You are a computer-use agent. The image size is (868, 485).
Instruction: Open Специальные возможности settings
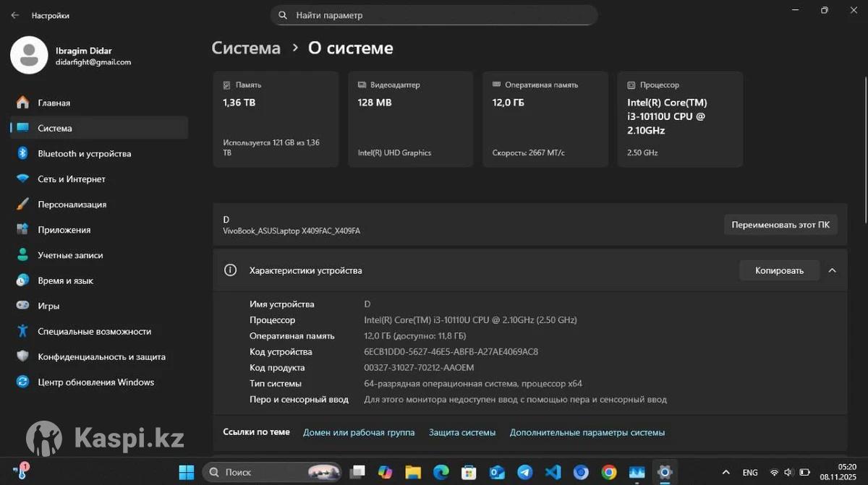tap(94, 332)
